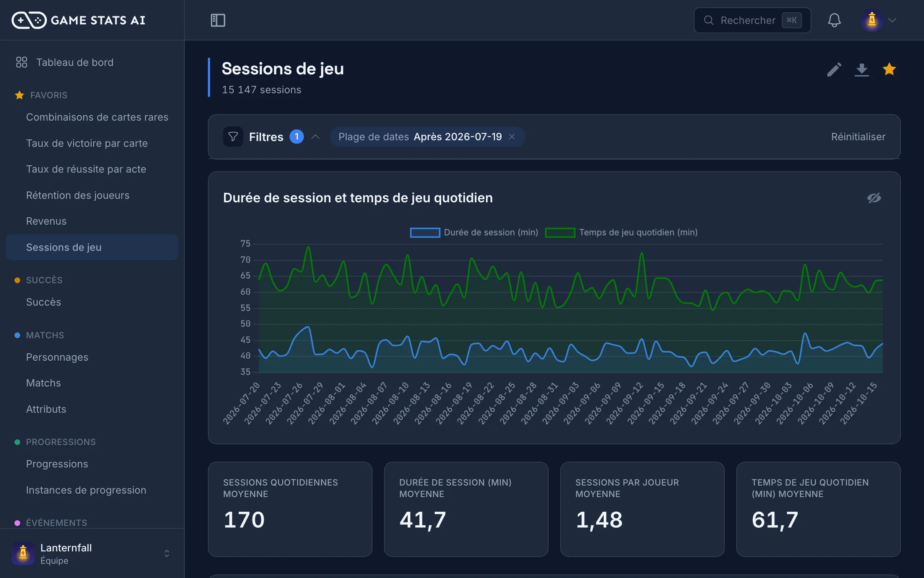
Task: Open the notifications bell
Action: click(x=834, y=20)
